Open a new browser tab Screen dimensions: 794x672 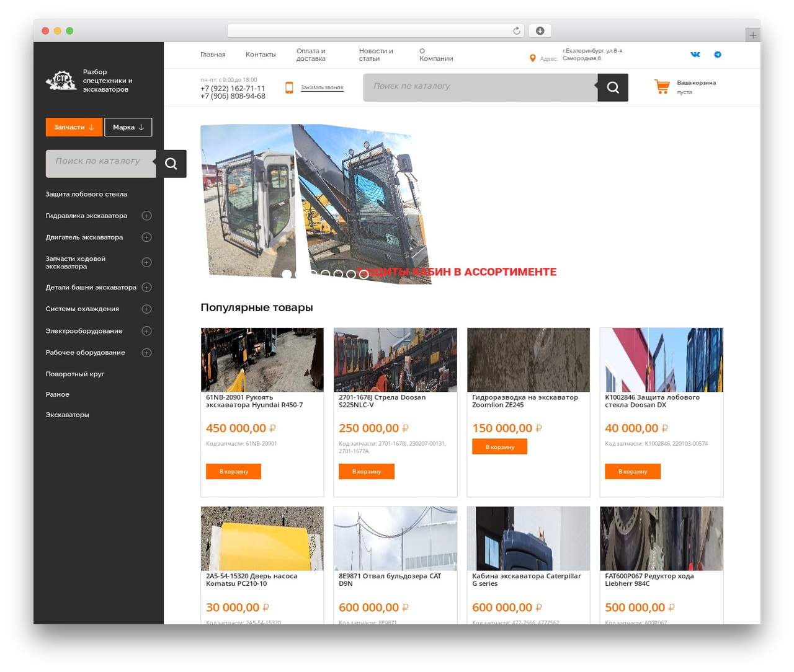(752, 35)
